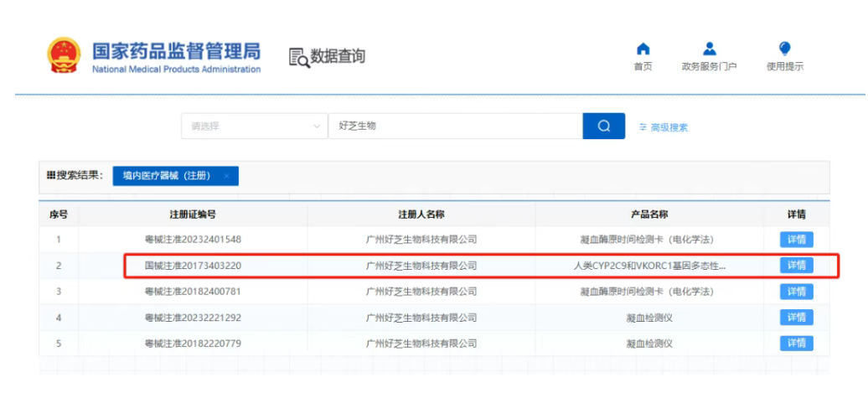This screenshot has height=393, width=868.
Task: Click the blue magnifier search button
Action: click(603, 127)
